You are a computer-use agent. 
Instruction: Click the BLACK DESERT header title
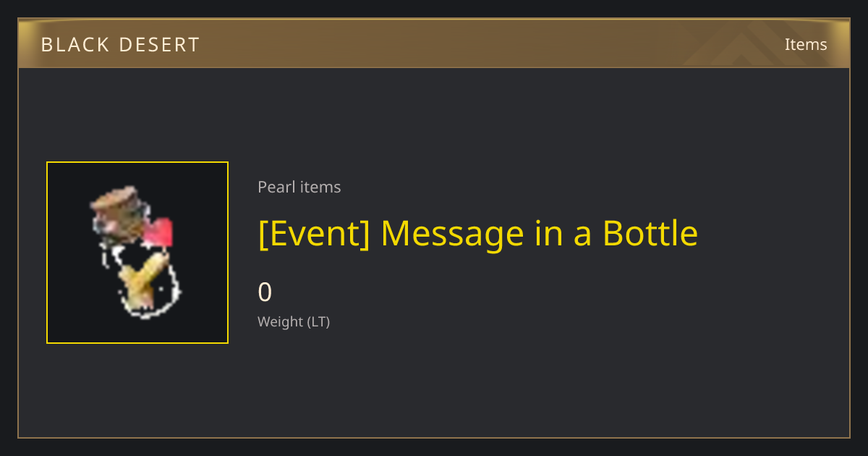click(120, 45)
